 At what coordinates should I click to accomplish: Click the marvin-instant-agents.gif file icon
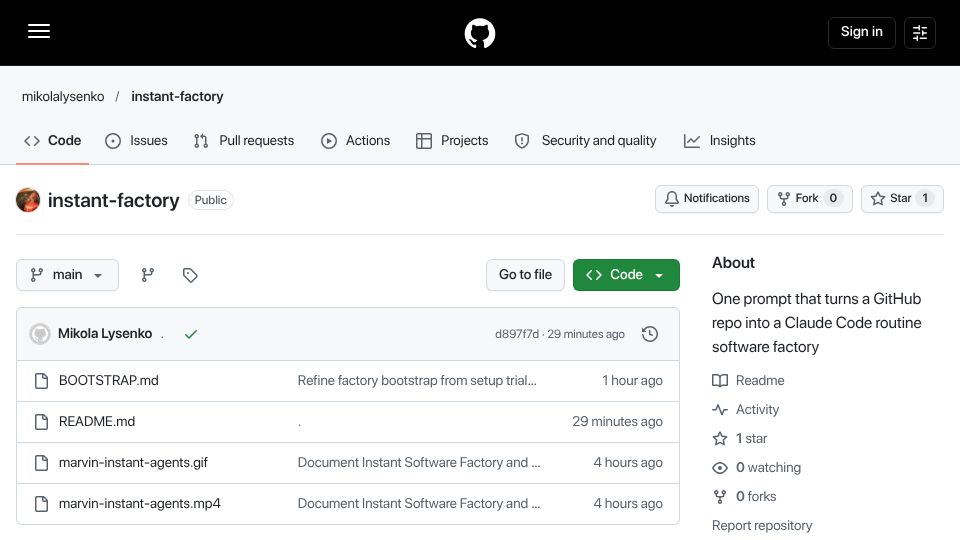point(41,463)
